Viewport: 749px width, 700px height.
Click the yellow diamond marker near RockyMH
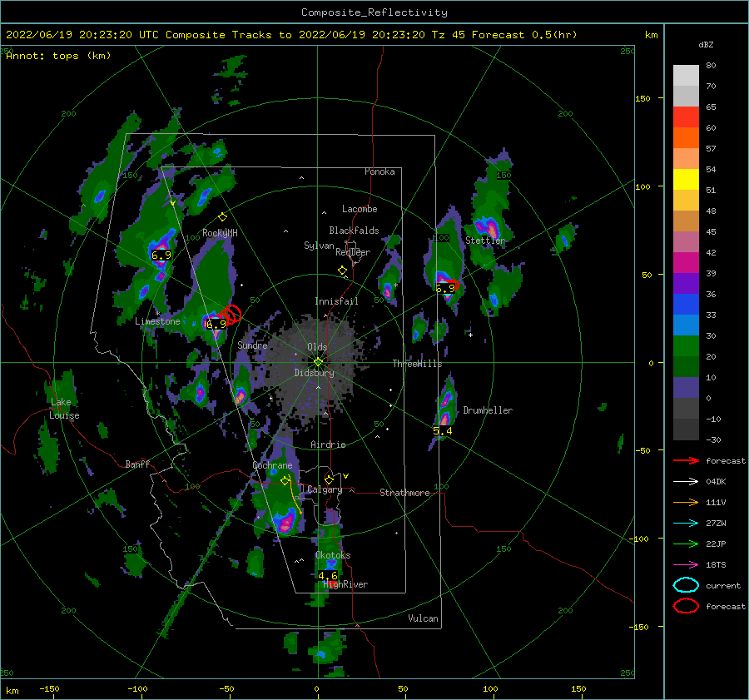(x=222, y=217)
